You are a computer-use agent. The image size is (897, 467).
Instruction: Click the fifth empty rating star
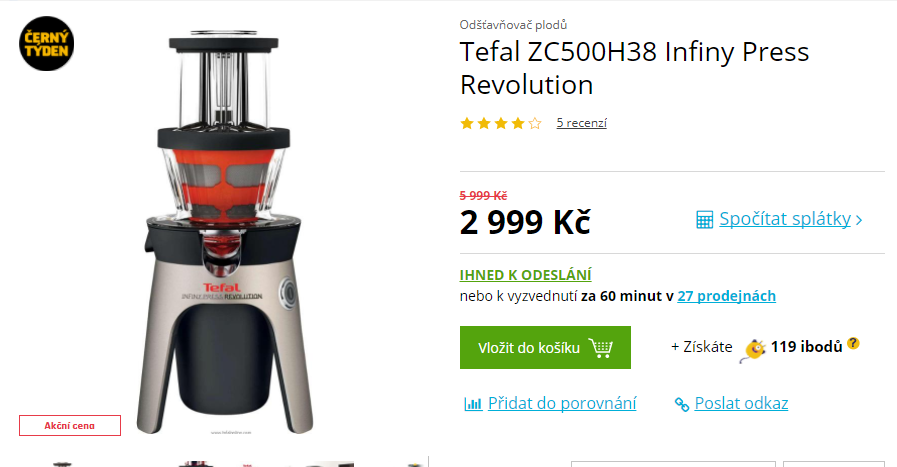[x=535, y=123]
